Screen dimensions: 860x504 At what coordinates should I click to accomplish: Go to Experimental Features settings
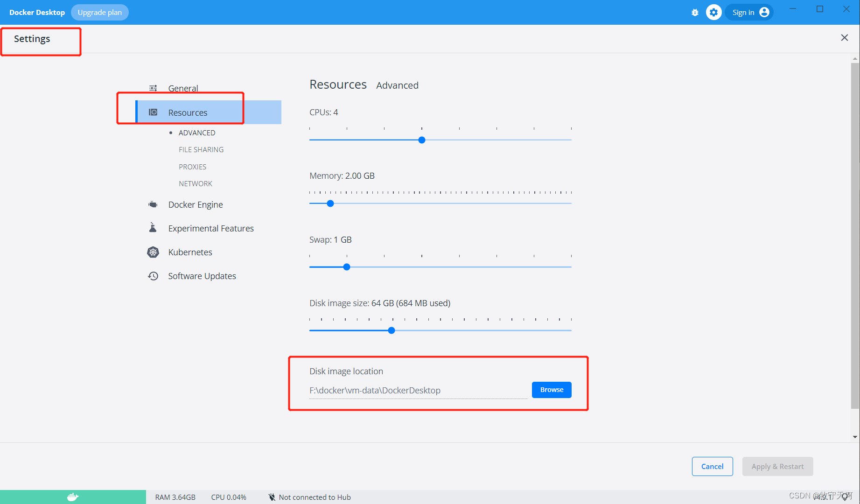click(211, 228)
